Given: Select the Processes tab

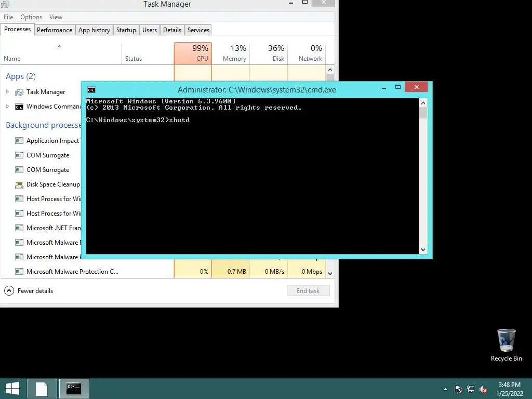Looking at the screenshot, I should pyautogui.click(x=17, y=29).
